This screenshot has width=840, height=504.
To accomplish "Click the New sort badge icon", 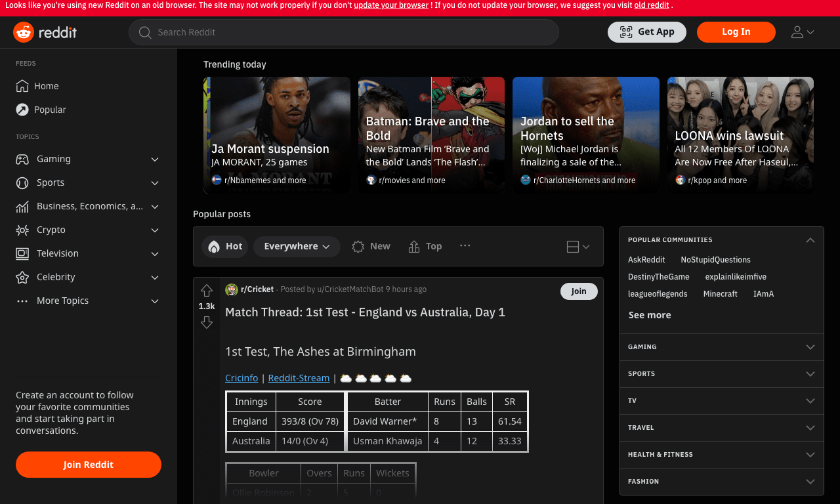I will coord(358,247).
